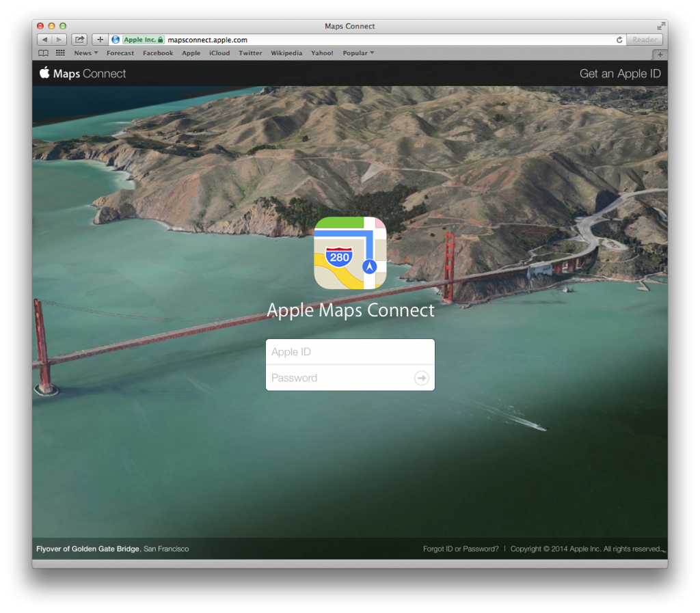Open Wikipedia from the bookmarks bar
The image size is (700, 613).
tap(286, 53)
